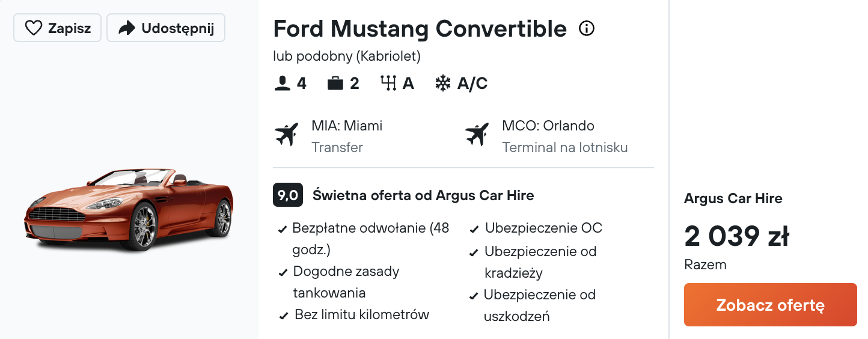868x339 pixels.
Task: Click the heart icon to save the offer
Action: pos(34,28)
